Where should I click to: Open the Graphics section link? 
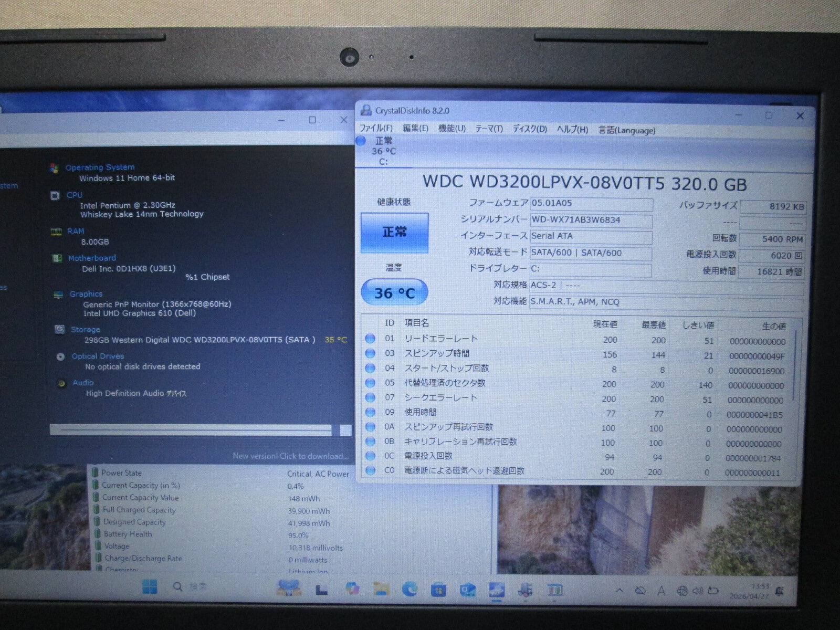click(x=86, y=294)
